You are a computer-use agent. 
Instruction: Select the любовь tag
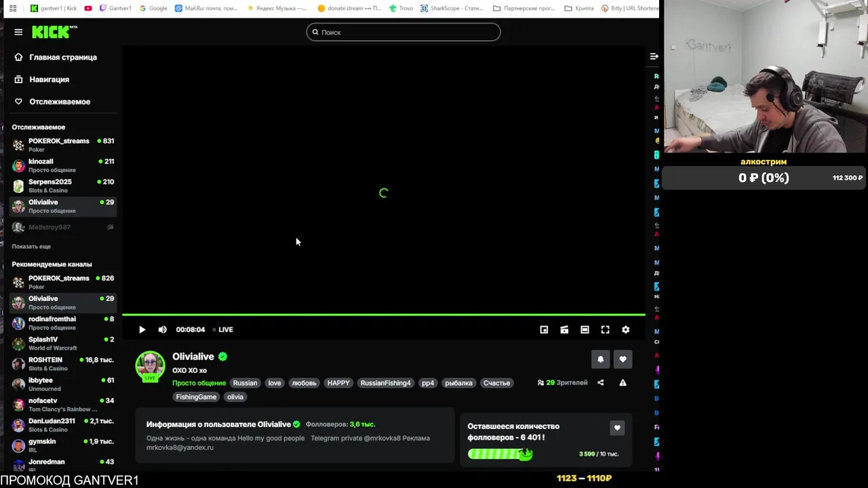tap(304, 383)
